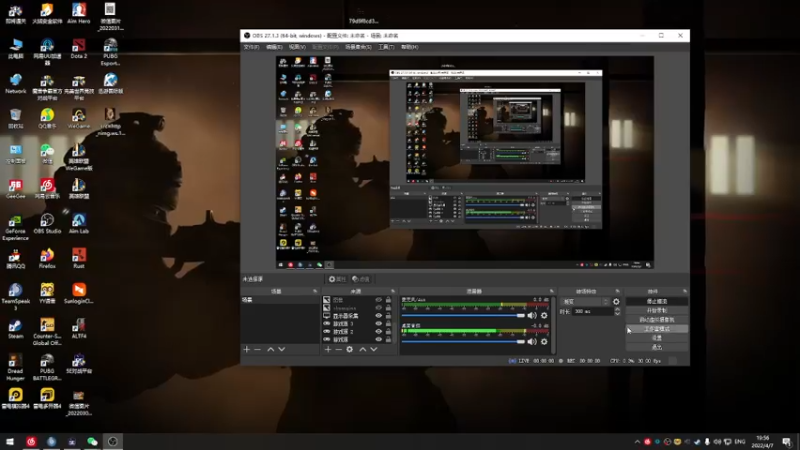Remove the scene with the minus icon

[x=258, y=349]
